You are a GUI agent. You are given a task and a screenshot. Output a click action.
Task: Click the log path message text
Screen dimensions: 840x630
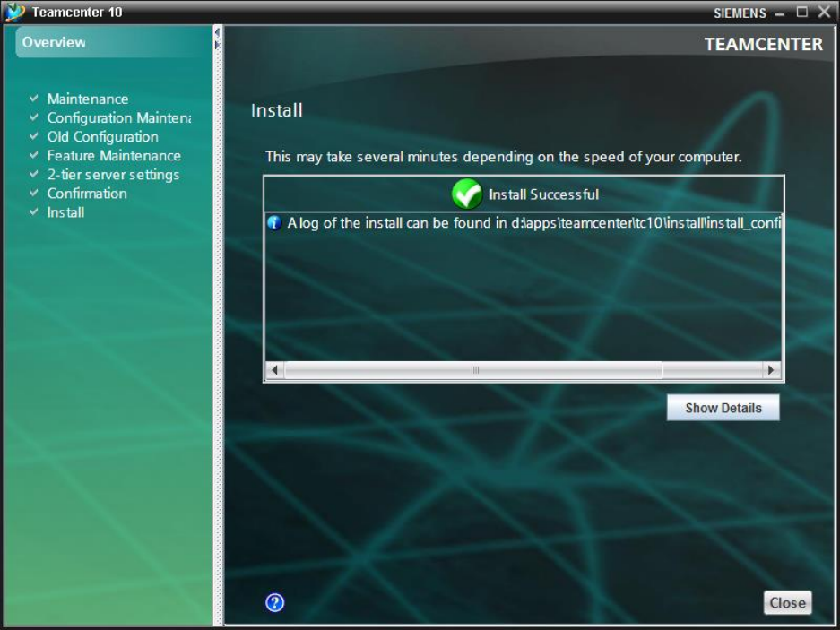point(533,223)
